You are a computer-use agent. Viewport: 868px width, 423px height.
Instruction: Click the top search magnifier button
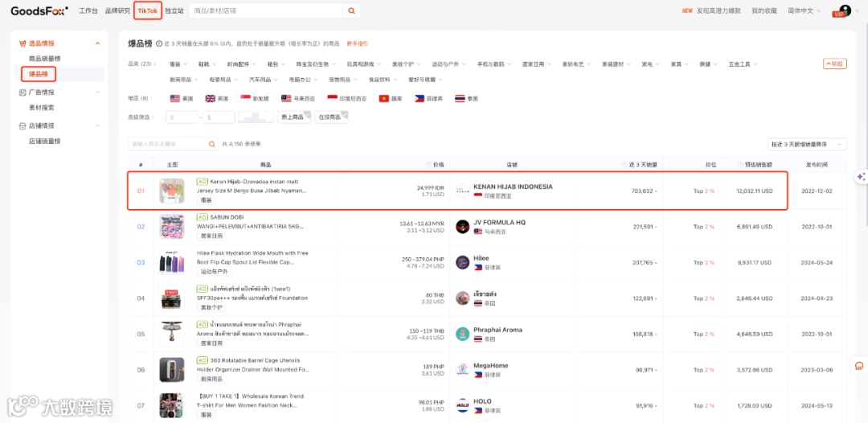pyautogui.click(x=351, y=10)
